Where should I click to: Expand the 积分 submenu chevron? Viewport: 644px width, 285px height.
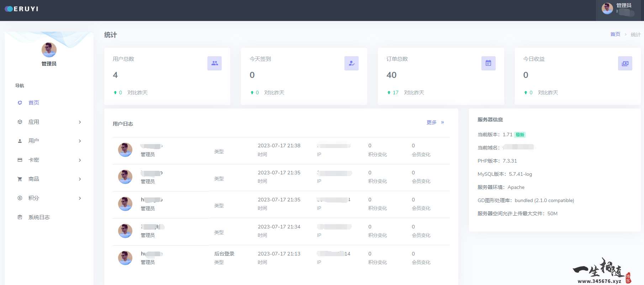pos(80,198)
